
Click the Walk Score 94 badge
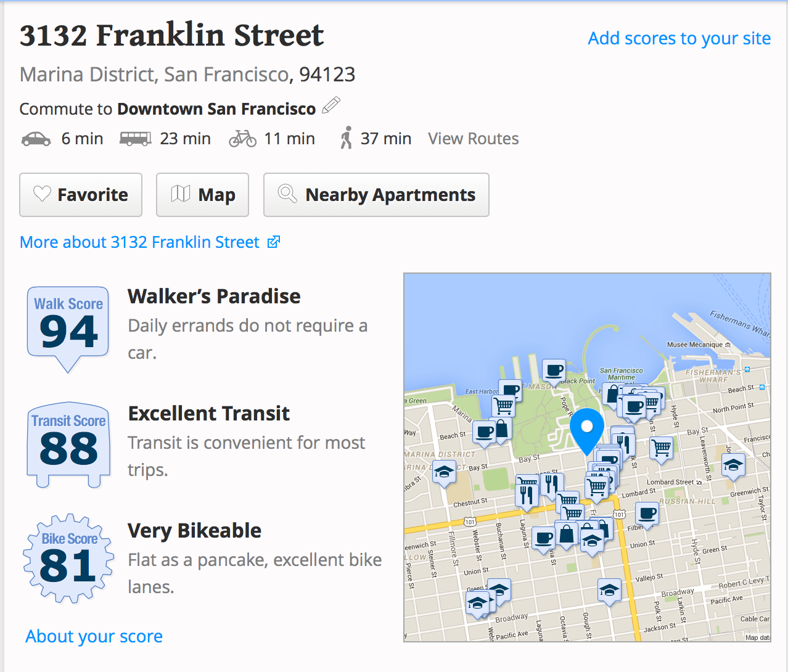(x=68, y=329)
